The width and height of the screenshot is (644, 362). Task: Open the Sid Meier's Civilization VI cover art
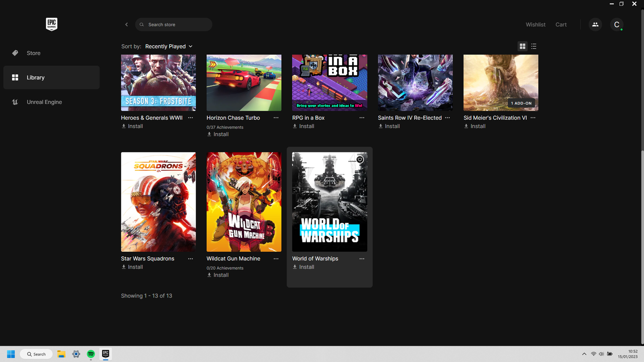[x=501, y=83]
